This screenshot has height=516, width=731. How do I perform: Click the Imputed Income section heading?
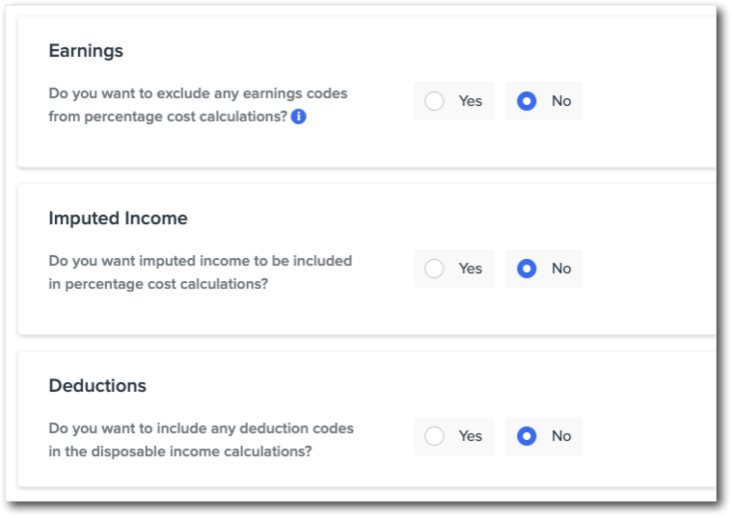pyautogui.click(x=118, y=218)
